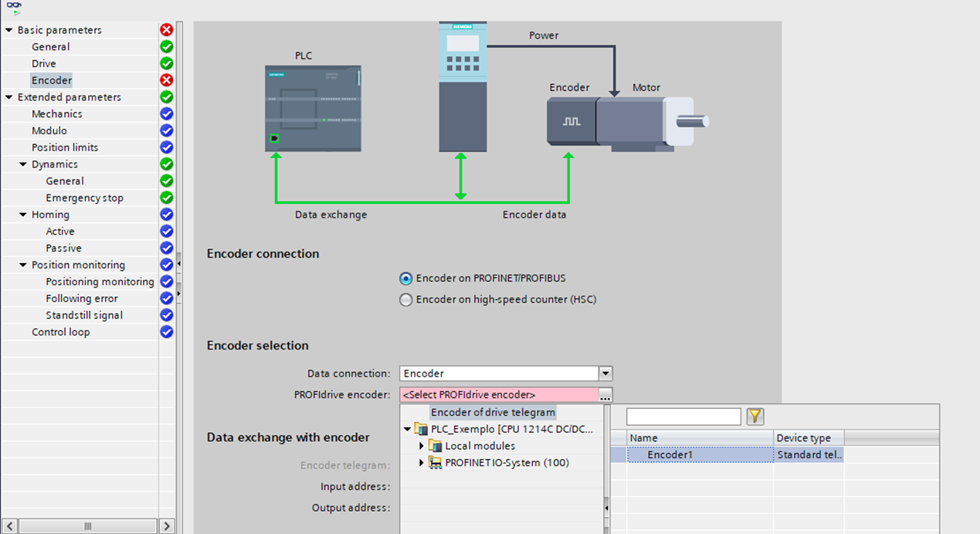Open the Data connection dropdown
The width and height of the screenshot is (980, 534).
coord(605,373)
